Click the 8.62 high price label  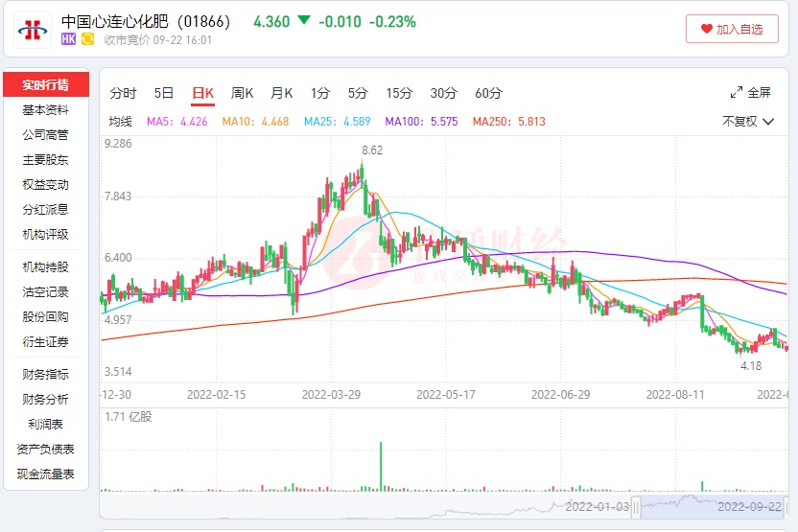tap(372, 150)
